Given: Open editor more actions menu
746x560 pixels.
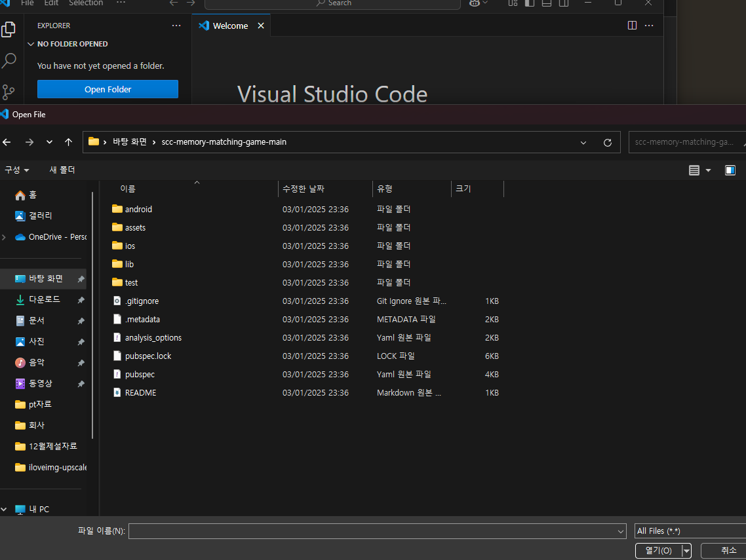Looking at the screenshot, I should click(x=649, y=26).
